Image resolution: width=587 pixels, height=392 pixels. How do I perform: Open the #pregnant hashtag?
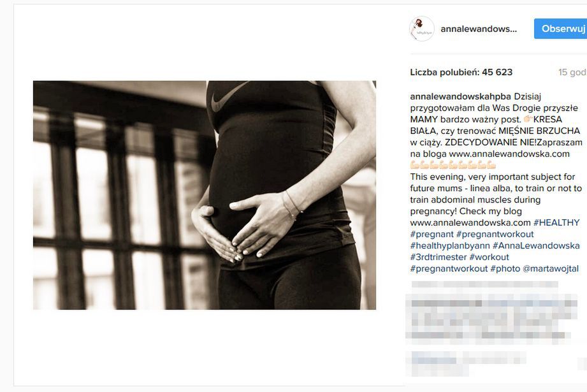[431, 235]
